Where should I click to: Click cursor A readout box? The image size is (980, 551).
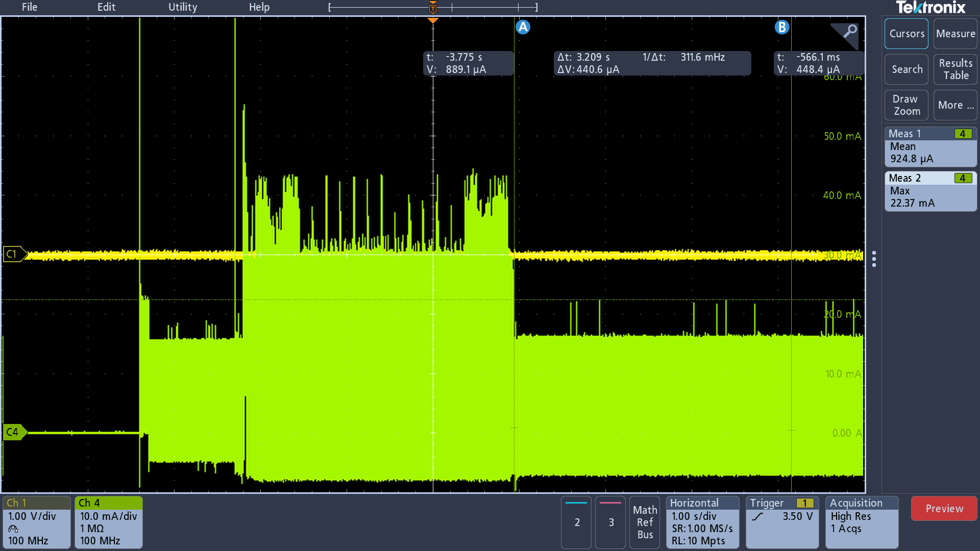468,63
